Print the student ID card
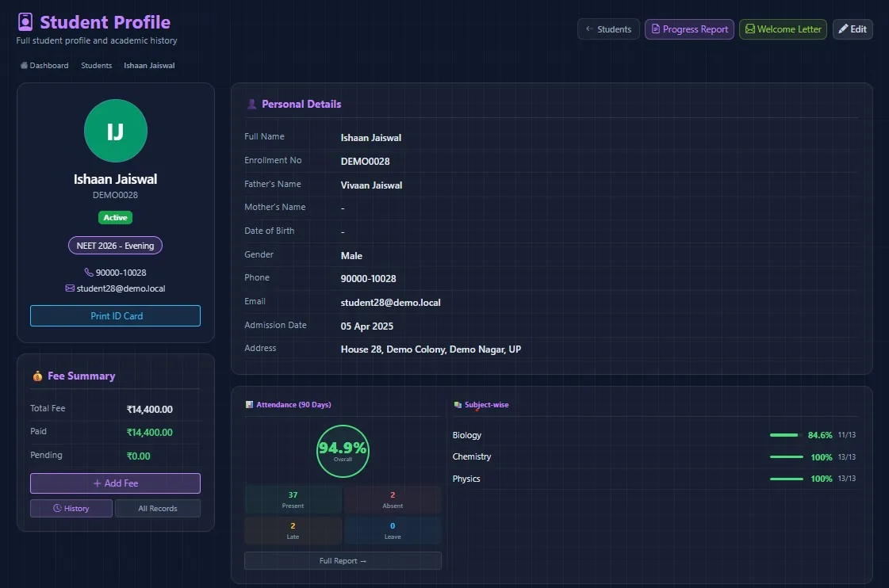 116,316
